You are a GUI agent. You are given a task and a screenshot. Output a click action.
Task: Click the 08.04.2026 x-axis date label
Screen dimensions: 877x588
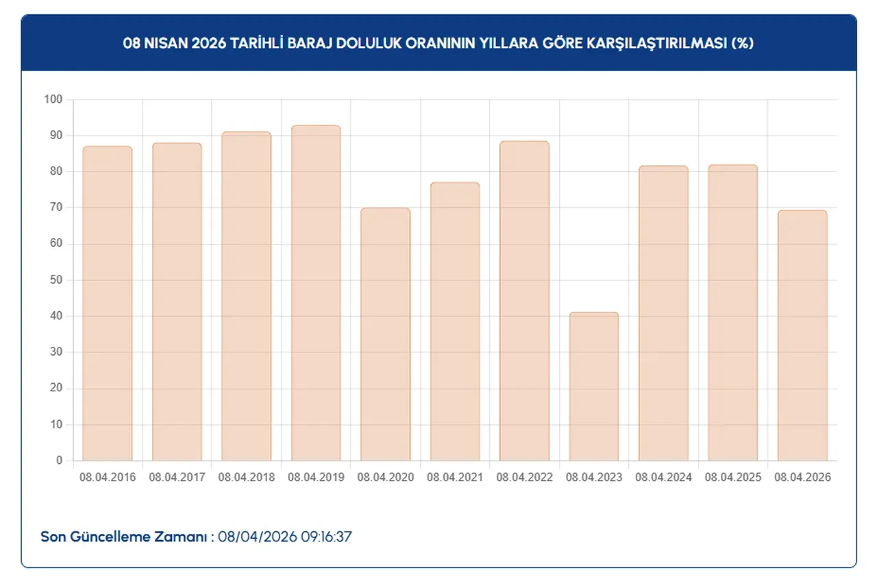(x=802, y=477)
